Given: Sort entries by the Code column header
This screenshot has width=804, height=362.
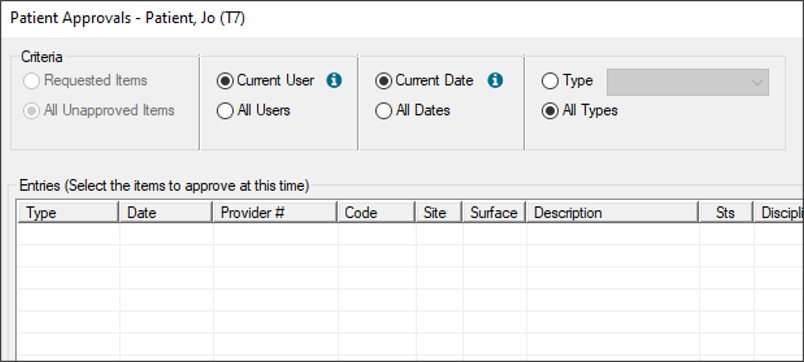Looking at the screenshot, I should 376,212.
